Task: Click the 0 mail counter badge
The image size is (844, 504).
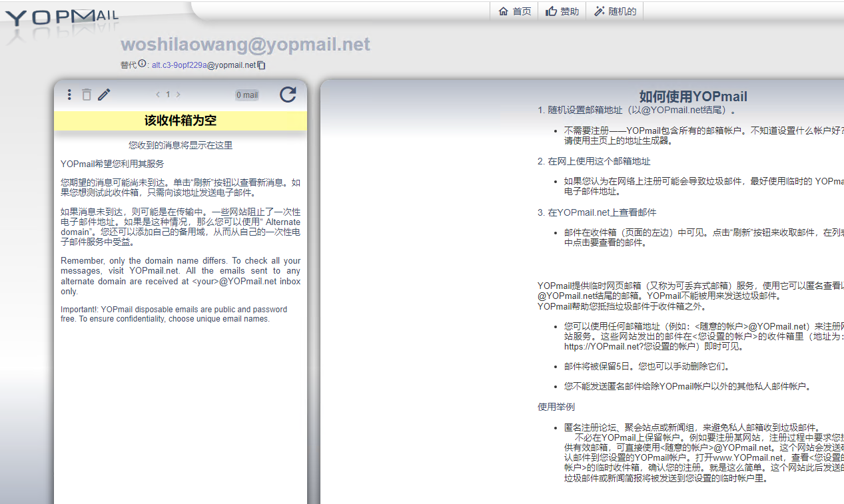Action: [x=247, y=95]
